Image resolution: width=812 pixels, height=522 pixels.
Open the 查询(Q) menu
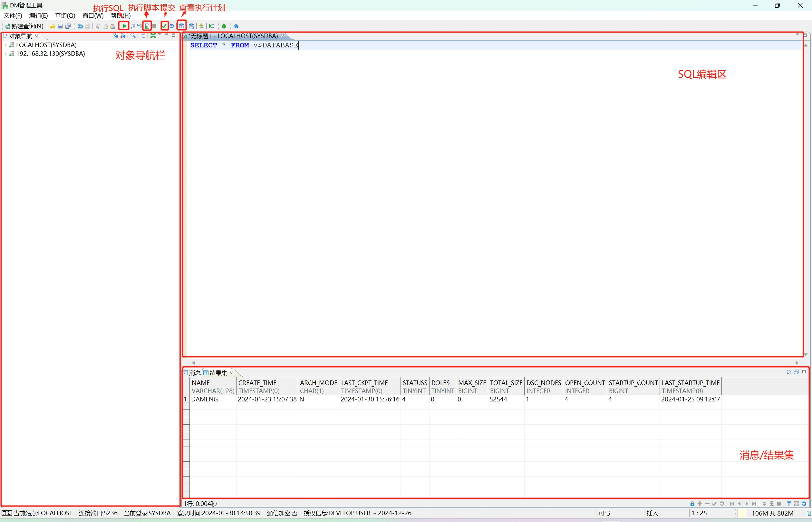pyautogui.click(x=65, y=15)
